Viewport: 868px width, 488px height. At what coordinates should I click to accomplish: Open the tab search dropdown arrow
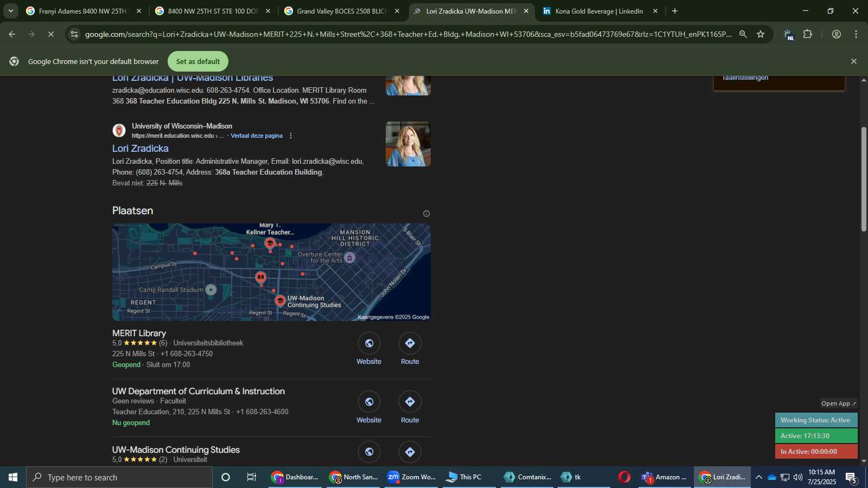pyautogui.click(x=10, y=11)
